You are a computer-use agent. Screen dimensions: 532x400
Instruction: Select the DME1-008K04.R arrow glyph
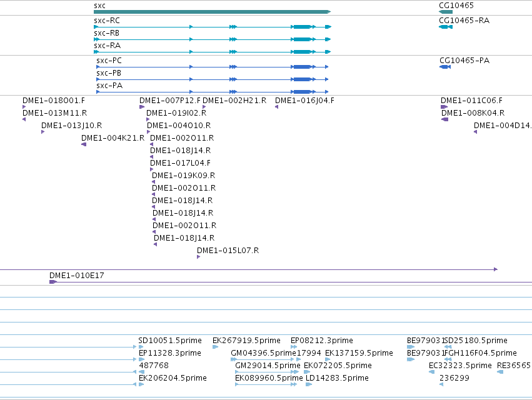click(445, 119)
